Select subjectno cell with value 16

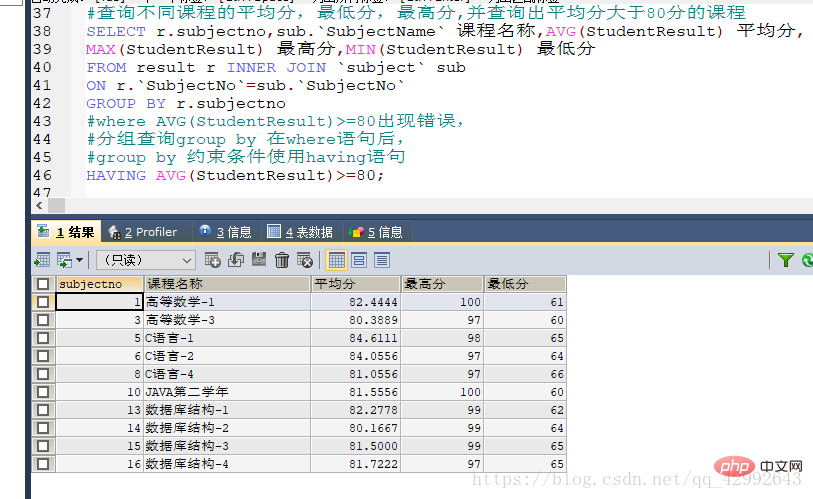(x=99, y=464)
